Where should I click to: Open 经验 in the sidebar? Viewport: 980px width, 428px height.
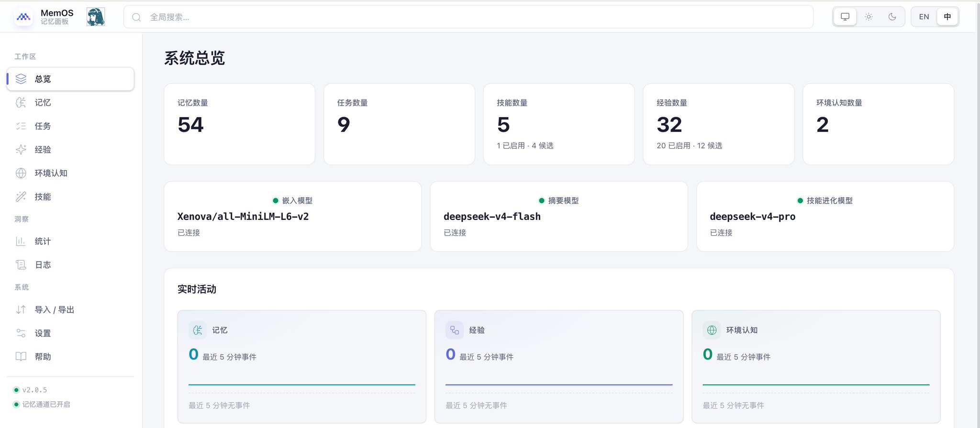70,150
